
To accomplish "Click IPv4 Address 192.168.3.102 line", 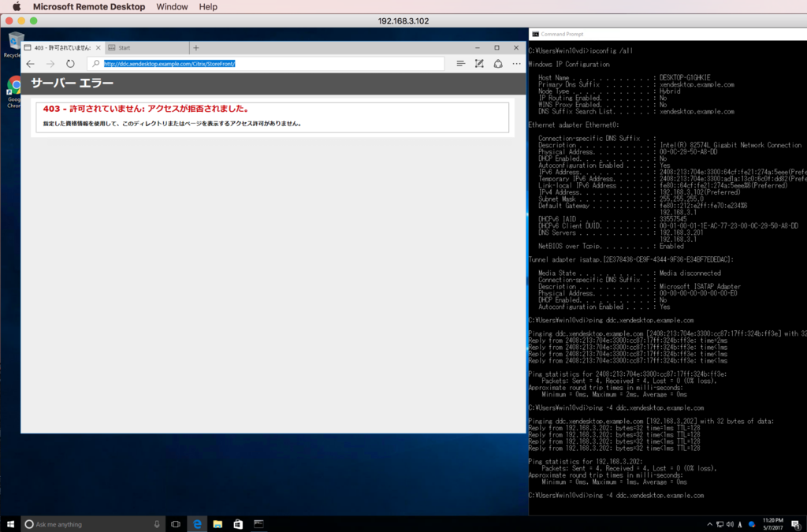I will (639, 192).
